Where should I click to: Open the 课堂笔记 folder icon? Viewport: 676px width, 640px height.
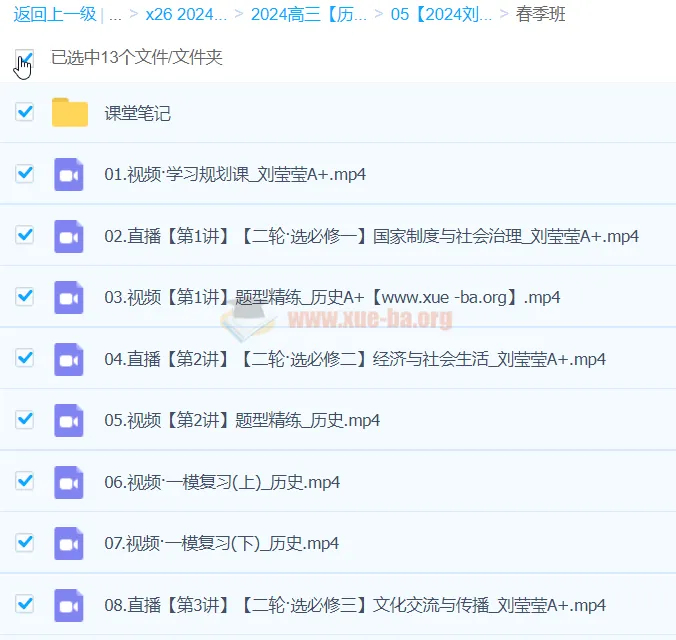coord(70,113)
